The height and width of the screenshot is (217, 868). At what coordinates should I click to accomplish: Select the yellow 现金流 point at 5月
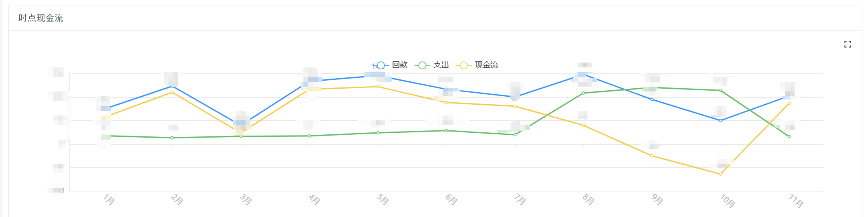[378, 87]
